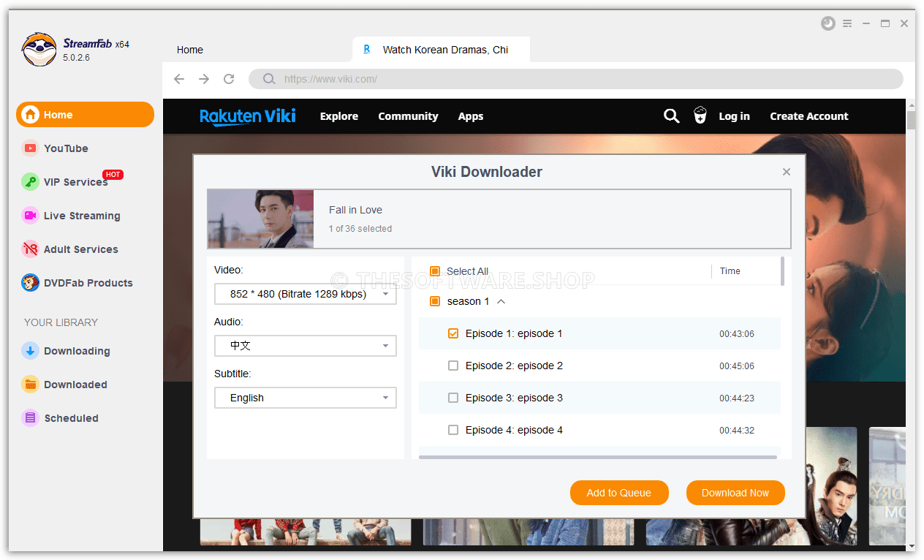924x560 pixels.
Task: Click the Viki favicon on the browser tab
Action: coord(366,50)
